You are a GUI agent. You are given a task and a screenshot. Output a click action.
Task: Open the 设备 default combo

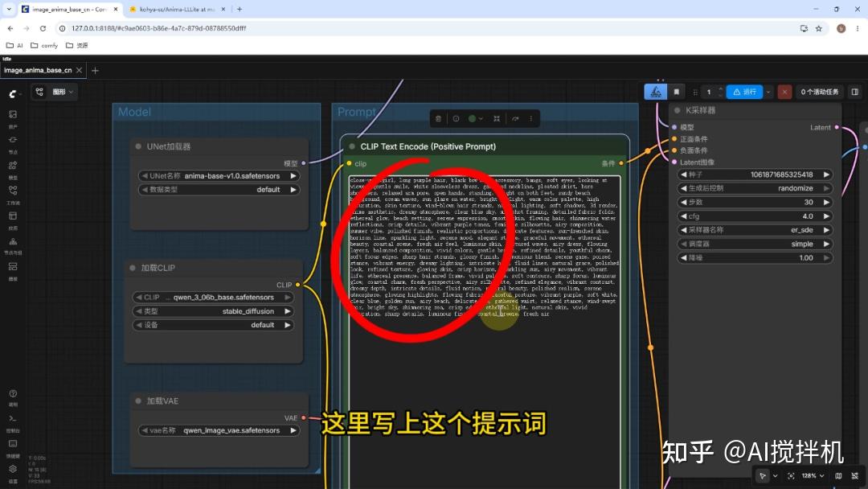pos(213,325)
